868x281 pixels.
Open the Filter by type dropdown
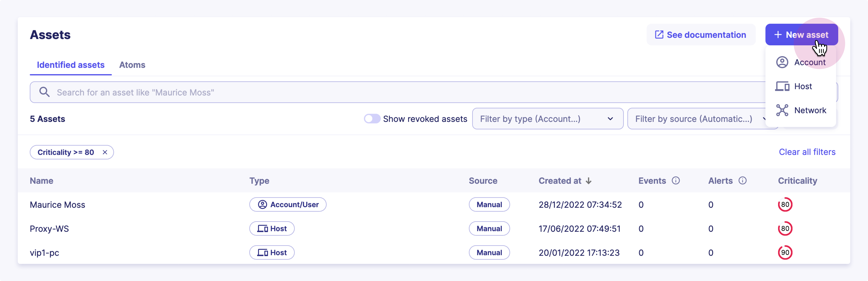point(548,118)
